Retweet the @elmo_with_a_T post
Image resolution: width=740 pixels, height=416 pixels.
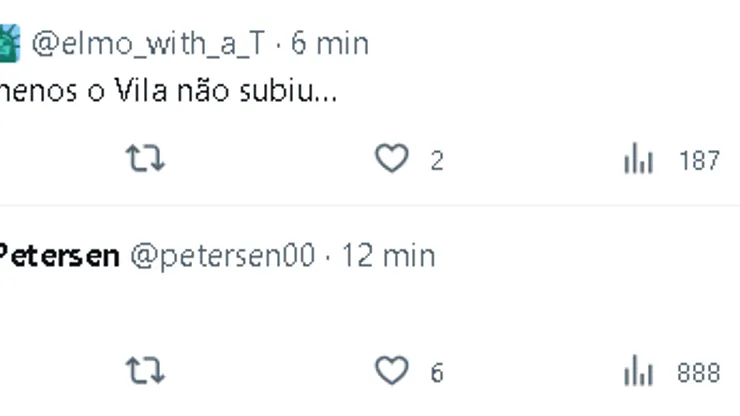145,159
